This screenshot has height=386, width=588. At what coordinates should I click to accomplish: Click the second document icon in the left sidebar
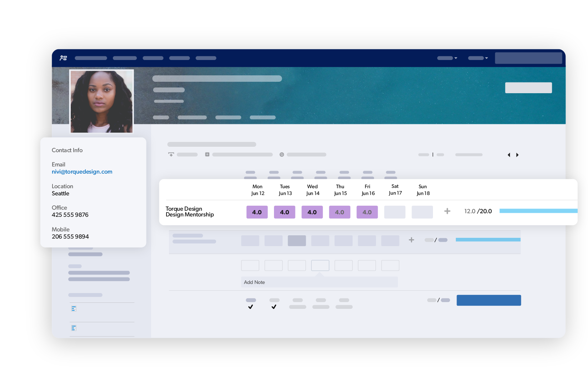tap(74, 328)
